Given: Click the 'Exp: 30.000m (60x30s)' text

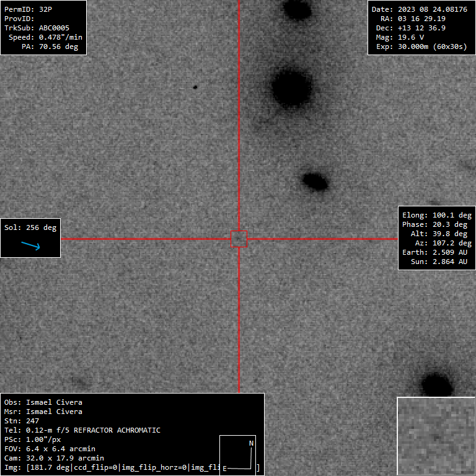Looking at the screenshot, I should 421,46.
